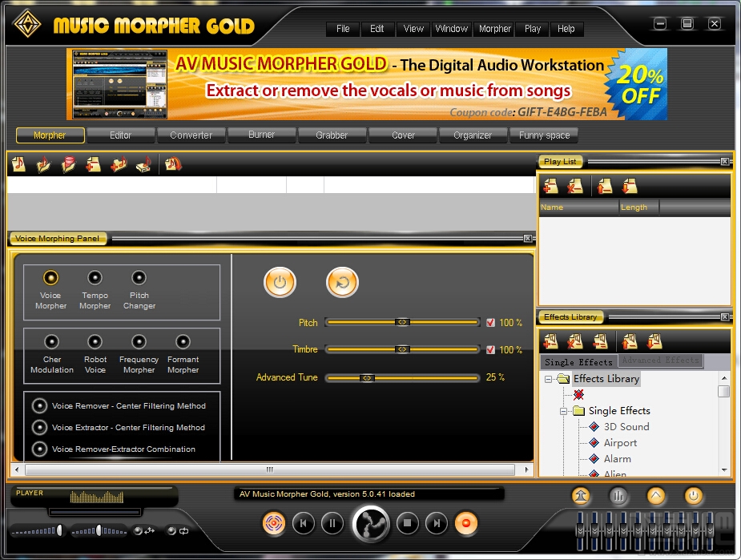Click the first music file toolbar icon

point(19,164)
